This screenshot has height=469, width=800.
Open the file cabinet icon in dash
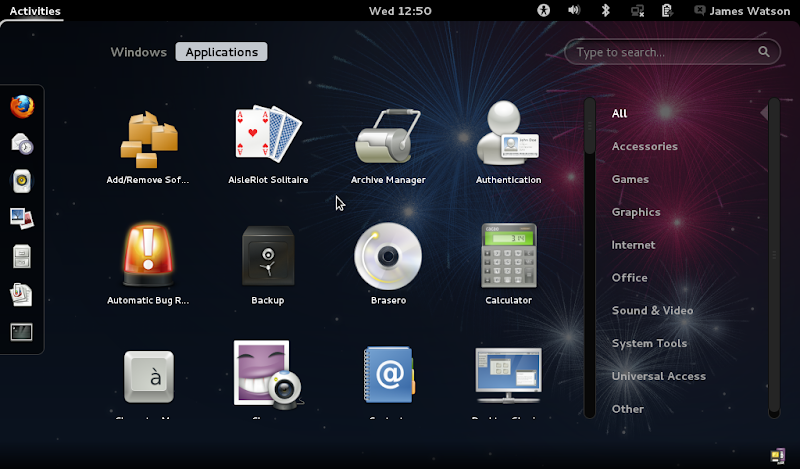pos(22,256)
